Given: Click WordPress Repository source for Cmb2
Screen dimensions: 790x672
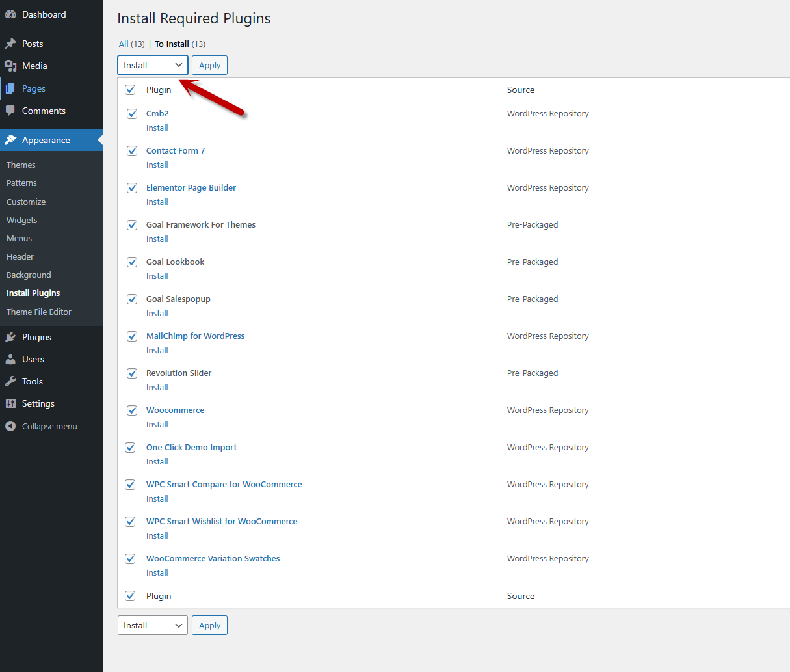Looking at the screenshot, I should 548,114.
